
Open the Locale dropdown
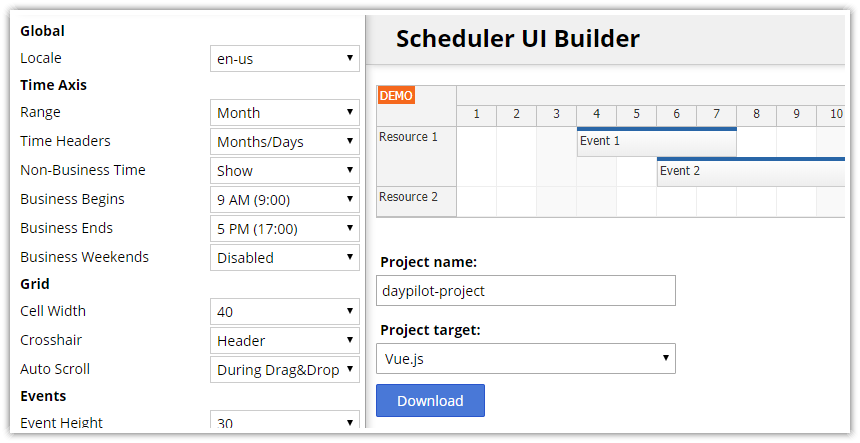coord(285,59)
